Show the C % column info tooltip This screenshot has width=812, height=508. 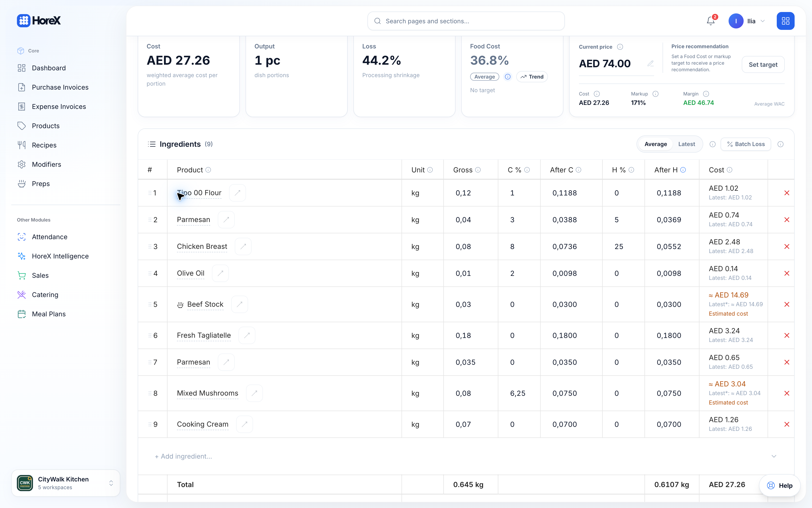(x=527, y=170)
